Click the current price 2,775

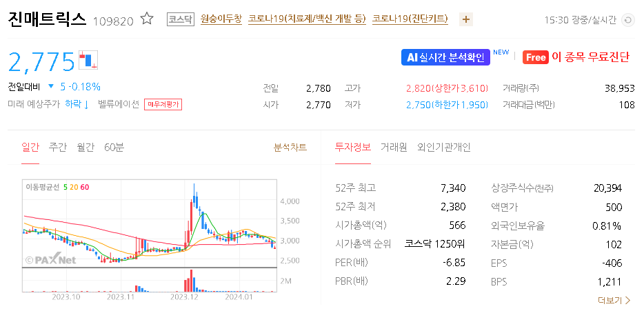click(x=41, y=61)
